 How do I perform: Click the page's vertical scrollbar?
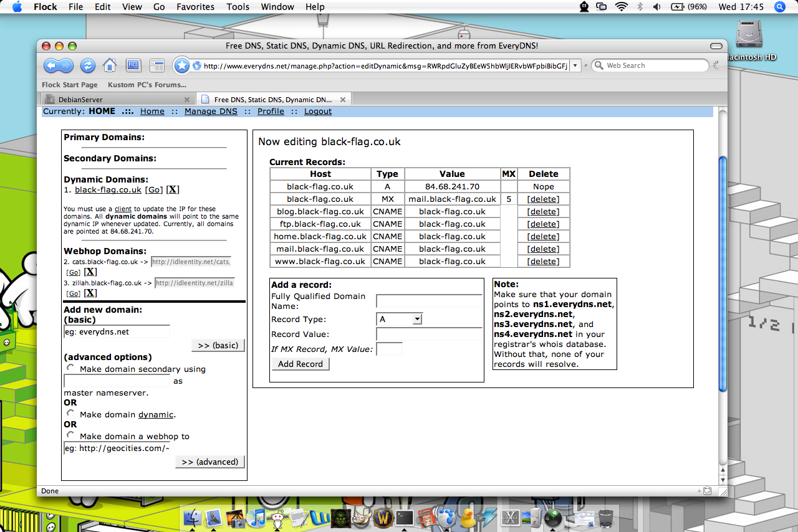[723, 274]
